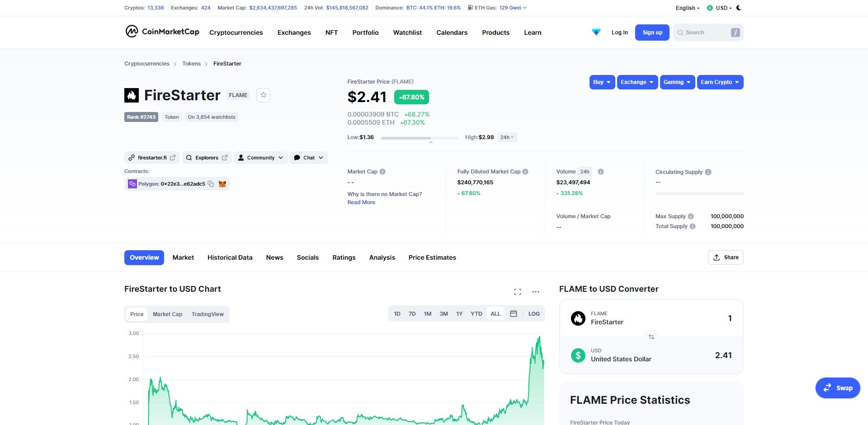Open Read More market cap link
This screenshot has height=425, width=868.
click(361, 202)
